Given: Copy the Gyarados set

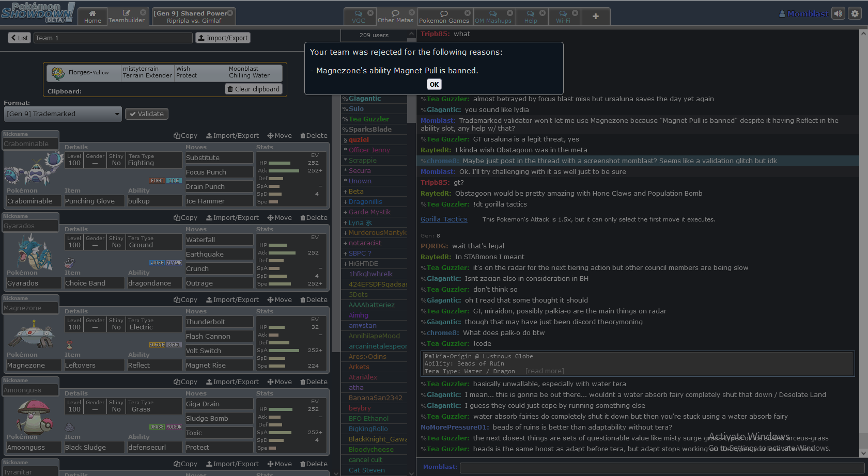Looking at the screenshot, I should pos(185,218).
